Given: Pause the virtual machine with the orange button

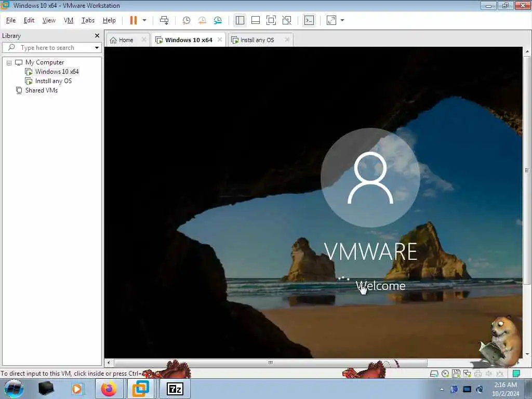Looking at the screenshot, I should [x=134, y=20].
